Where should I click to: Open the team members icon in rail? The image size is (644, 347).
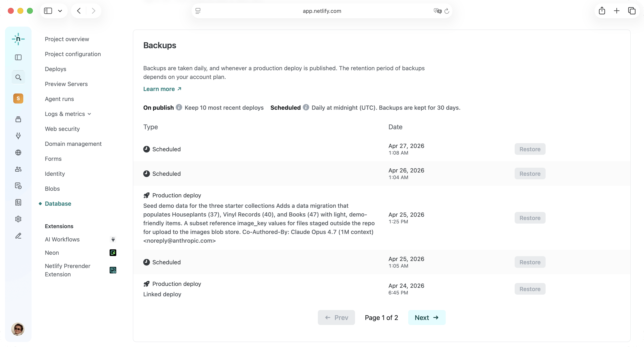click(x=18, y=169)
